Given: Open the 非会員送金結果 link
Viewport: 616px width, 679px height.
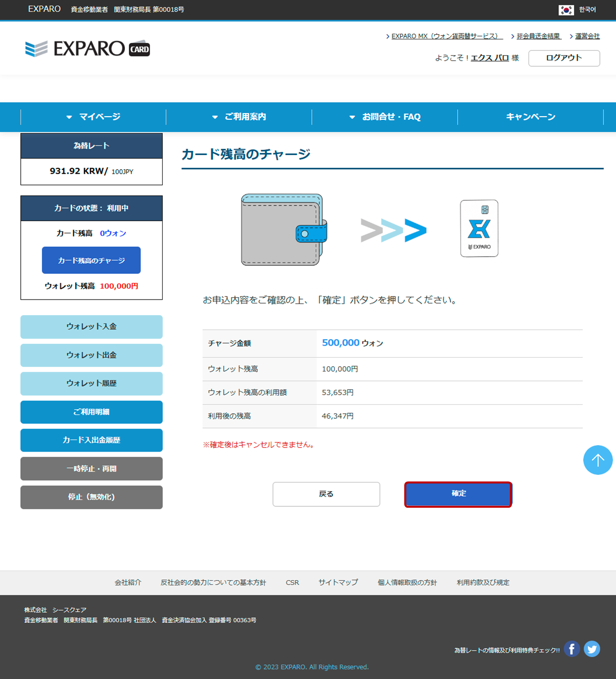Looking at the screenshot, I should 538,36.
